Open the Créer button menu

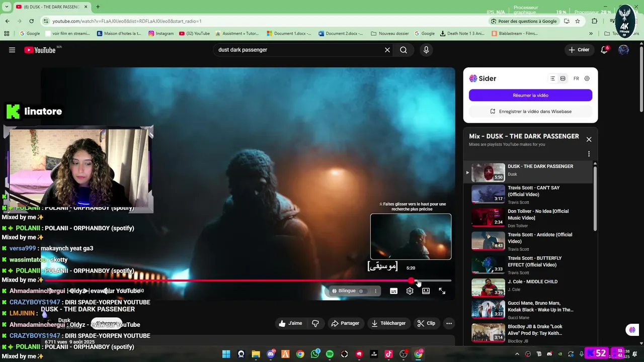click(579, 50)
